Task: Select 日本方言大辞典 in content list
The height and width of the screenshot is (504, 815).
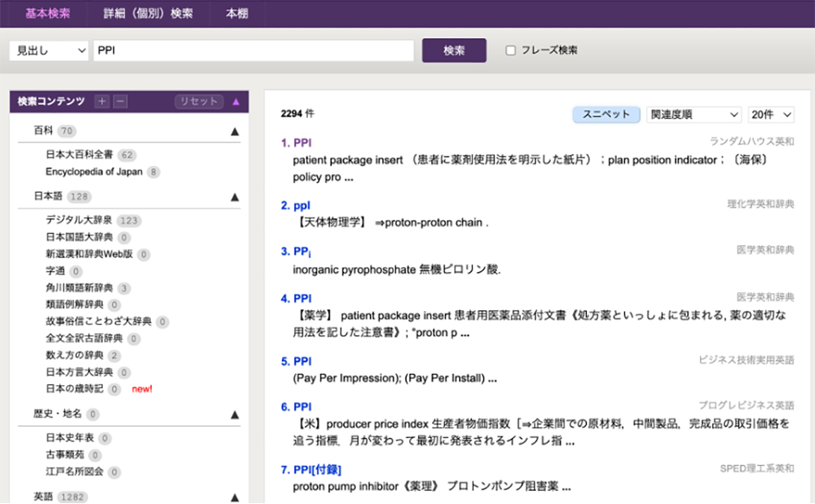Action: pyautogui.click(x=79, y=372)
